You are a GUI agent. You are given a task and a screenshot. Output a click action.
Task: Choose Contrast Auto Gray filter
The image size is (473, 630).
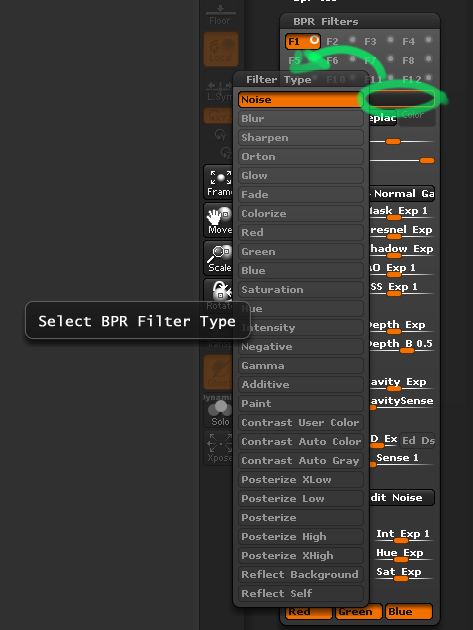click(x=301, y=461)
